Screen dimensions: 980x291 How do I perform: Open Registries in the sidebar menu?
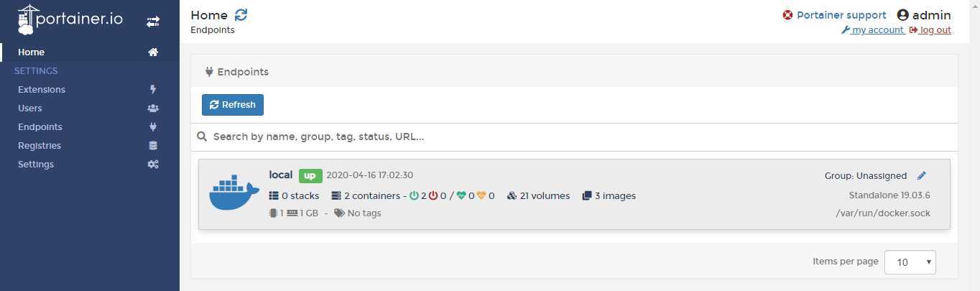[x=40, y=146]
